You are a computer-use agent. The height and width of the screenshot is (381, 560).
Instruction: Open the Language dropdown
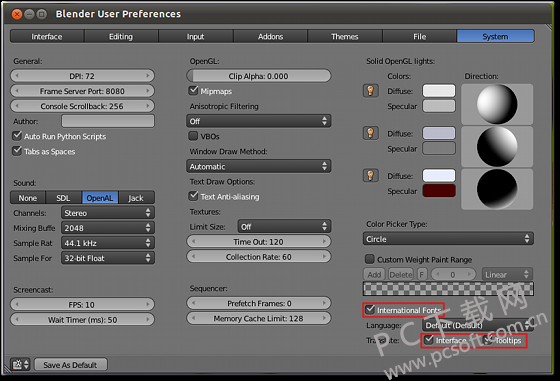coord(478,325)
